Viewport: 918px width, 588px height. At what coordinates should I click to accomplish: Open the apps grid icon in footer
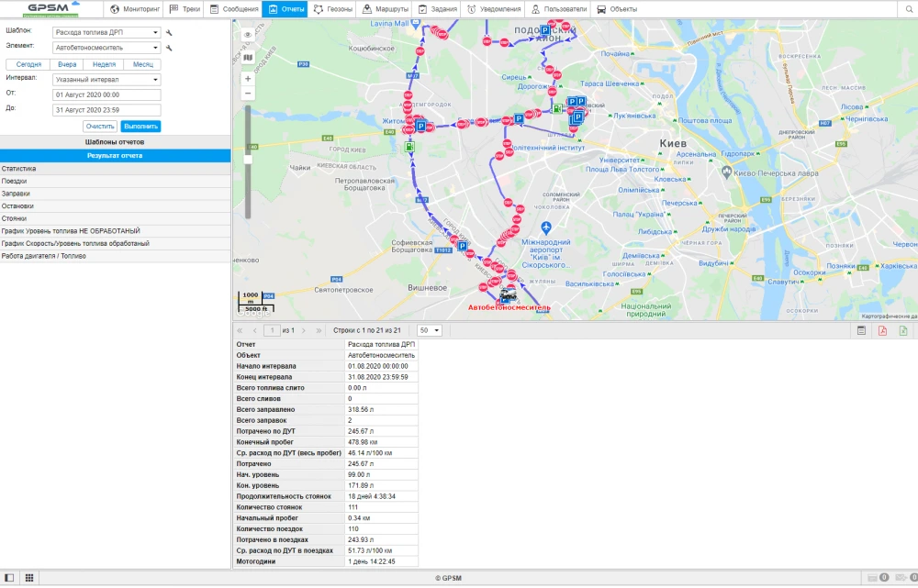(x=29, y=578)
